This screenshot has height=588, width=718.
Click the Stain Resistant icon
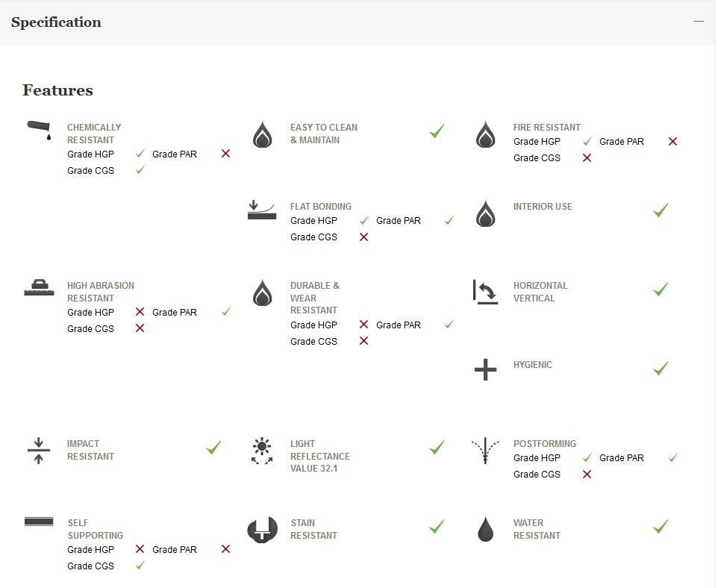click(262, 529)
